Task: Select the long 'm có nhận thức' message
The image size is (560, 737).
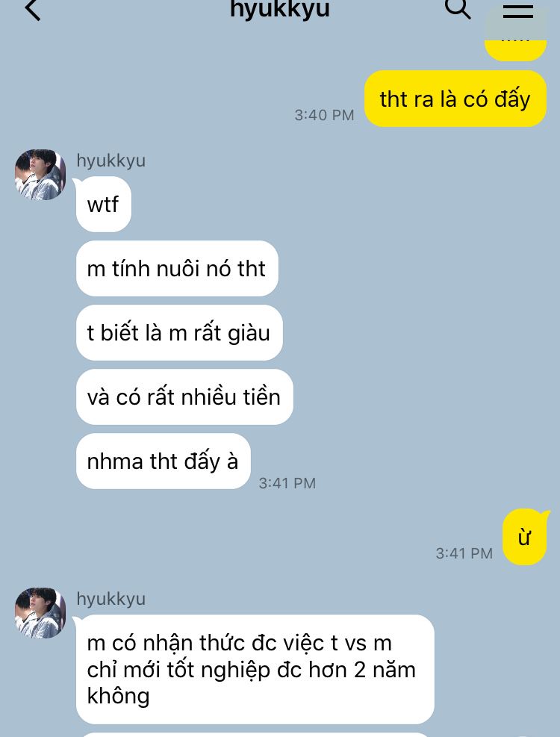Action: [x=255, y=669]
